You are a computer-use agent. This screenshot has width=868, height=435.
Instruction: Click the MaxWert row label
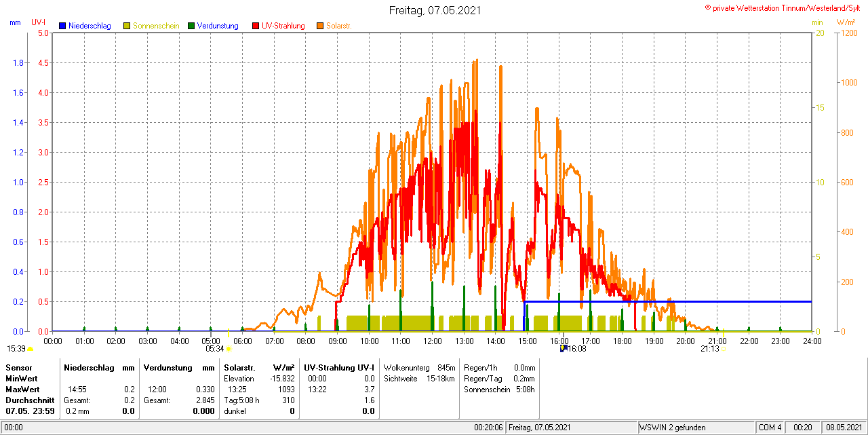(22, 390)
